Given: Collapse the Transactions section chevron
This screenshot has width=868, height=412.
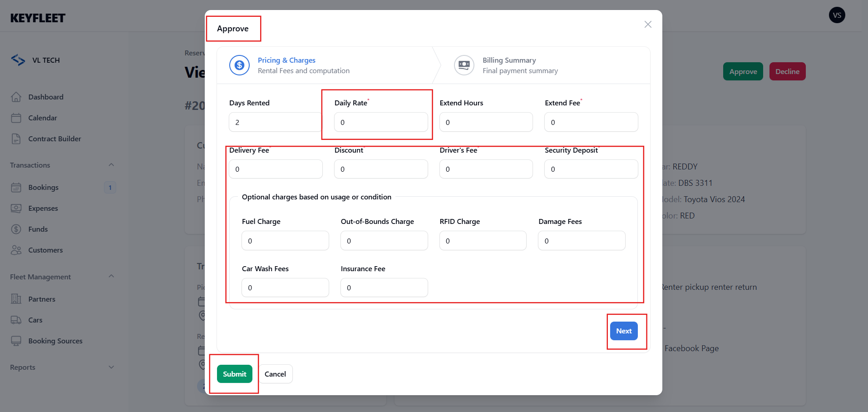Looking at the screenshot, I should pyautogui.click(x=111, y=165).
